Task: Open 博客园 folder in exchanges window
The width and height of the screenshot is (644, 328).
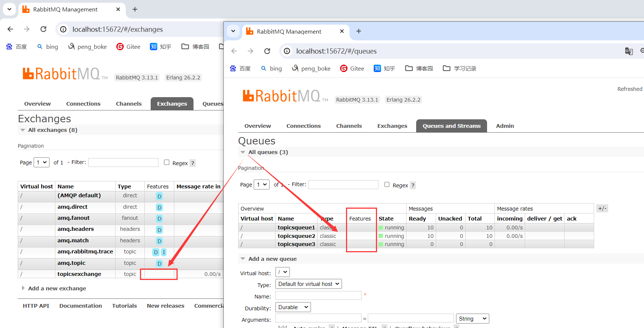Action: pos(195,47)
